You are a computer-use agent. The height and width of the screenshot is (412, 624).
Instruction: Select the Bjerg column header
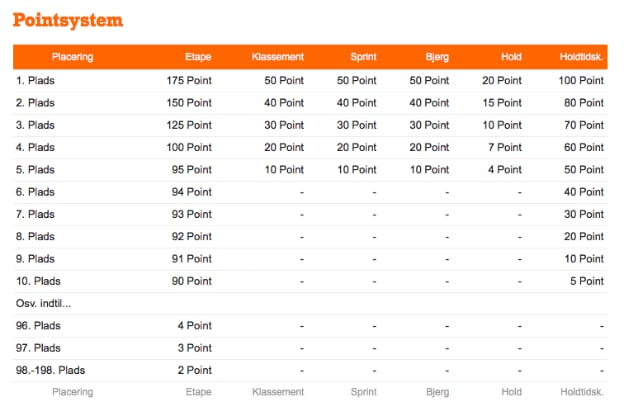pyautogui.click(x=437, y=57)
